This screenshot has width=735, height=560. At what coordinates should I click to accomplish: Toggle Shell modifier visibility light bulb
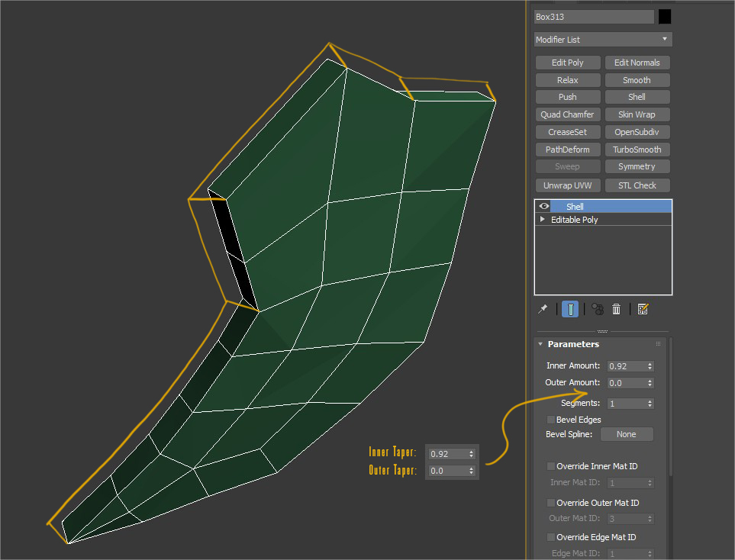(x=543, y=205)
